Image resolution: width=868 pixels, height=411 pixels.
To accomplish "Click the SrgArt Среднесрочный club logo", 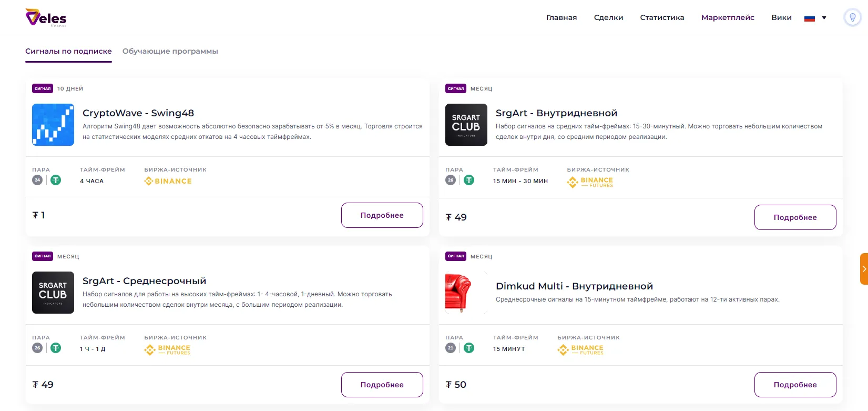I will click(53, 293).
